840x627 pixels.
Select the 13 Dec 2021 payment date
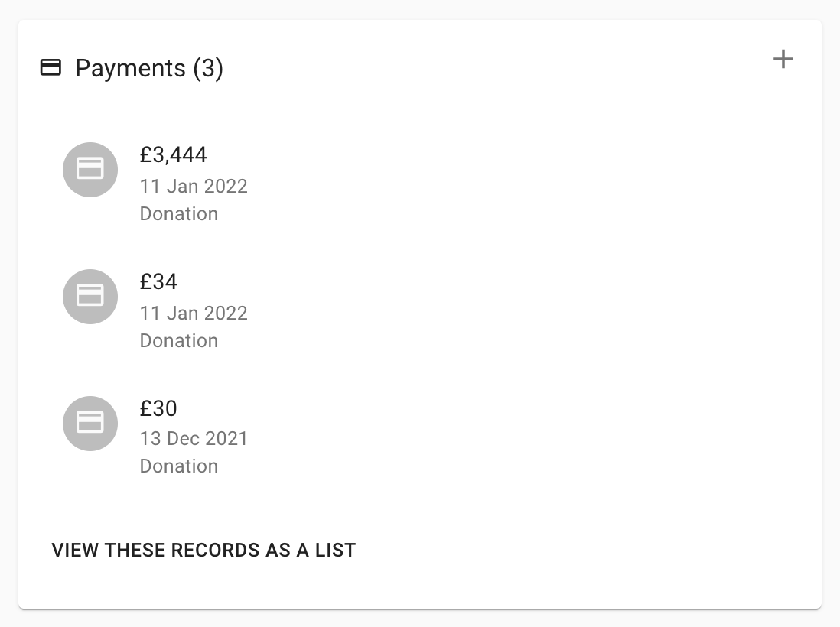(194, 439)
